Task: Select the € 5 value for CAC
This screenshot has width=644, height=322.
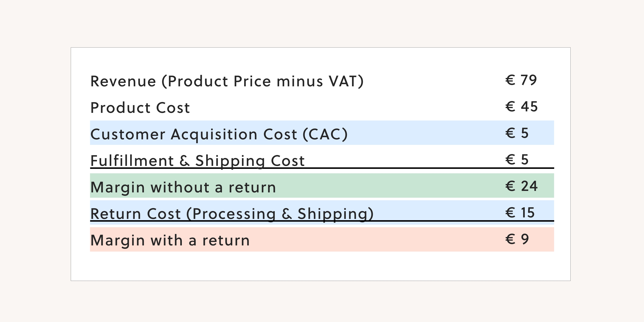Action: tap(517, 133)
